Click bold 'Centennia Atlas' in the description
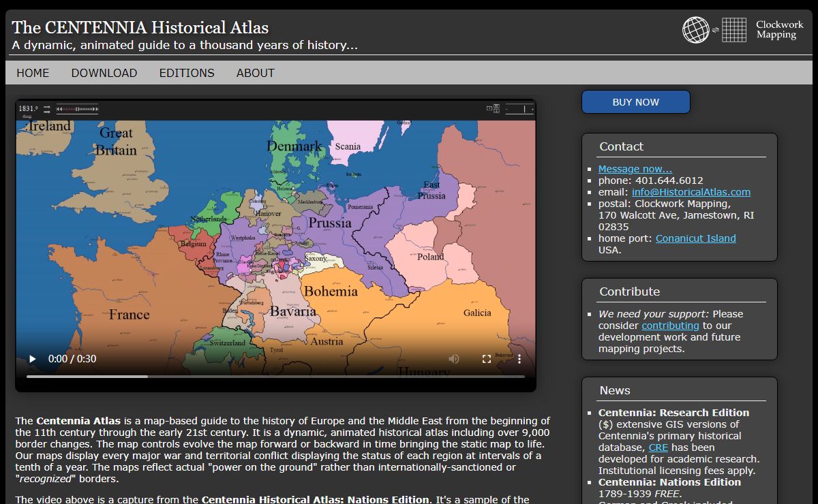Viewport: 818px width, 504px height. pos(78,421)
